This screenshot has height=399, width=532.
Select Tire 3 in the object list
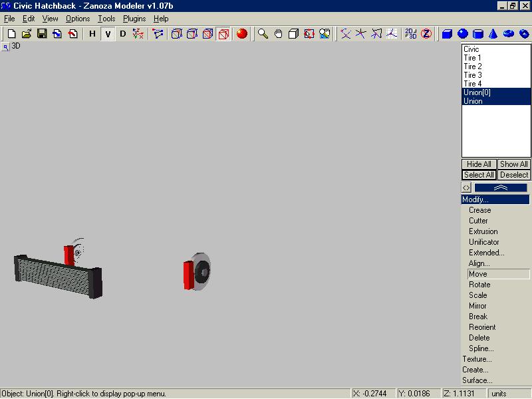[473, 75]
